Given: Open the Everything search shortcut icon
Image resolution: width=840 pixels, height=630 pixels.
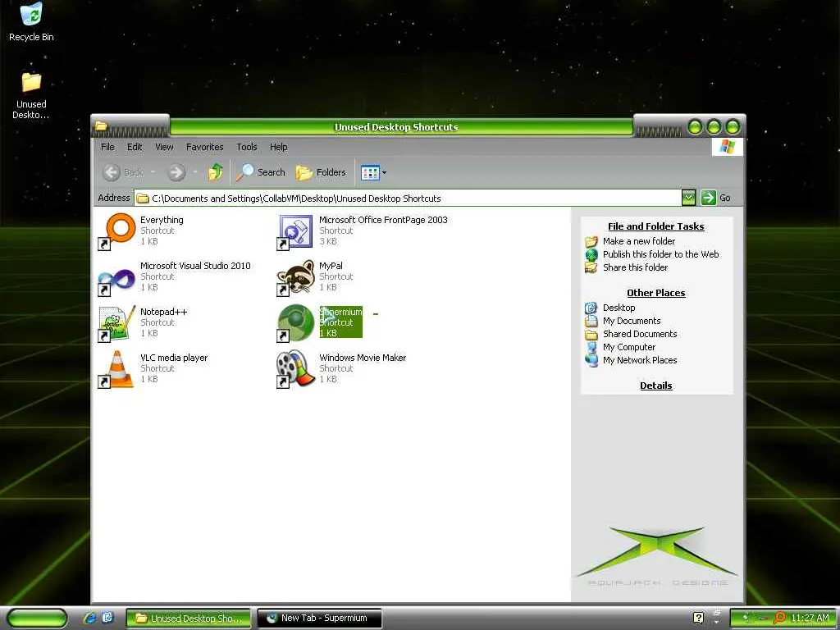Looking at the screenshot, I should [x=116, y=231].
